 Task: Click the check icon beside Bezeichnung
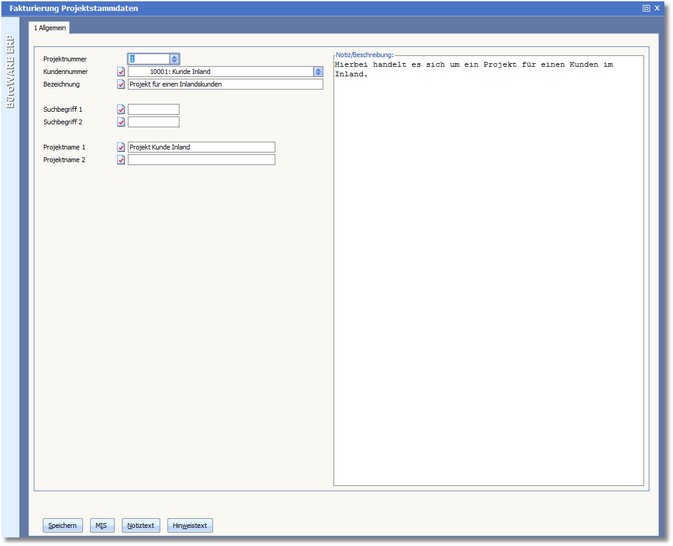[x=121, y=85]
